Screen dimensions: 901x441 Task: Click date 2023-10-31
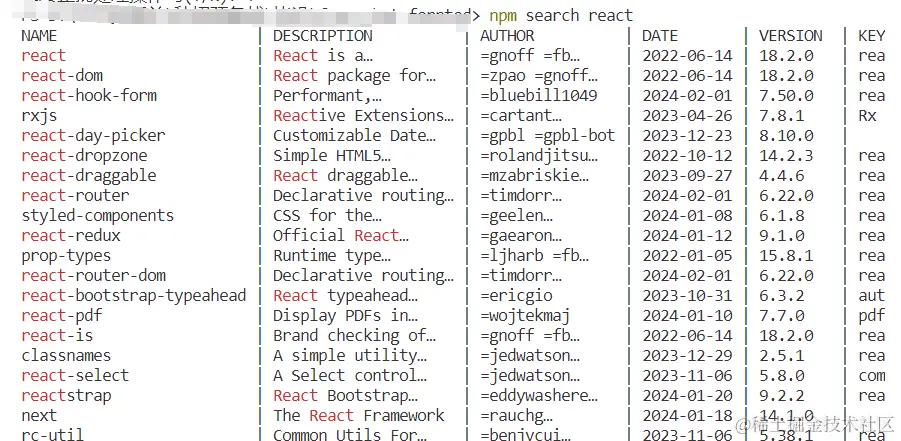(687, 296)
